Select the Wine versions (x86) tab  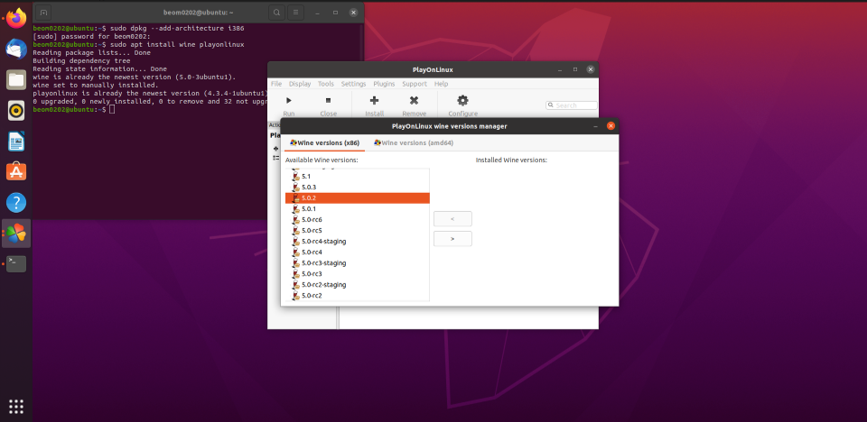coord(325,143)
